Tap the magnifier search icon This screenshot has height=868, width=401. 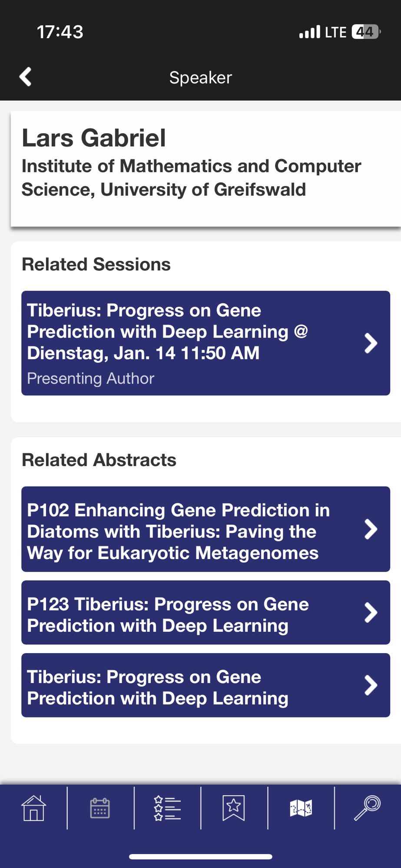tap(367, 808)
